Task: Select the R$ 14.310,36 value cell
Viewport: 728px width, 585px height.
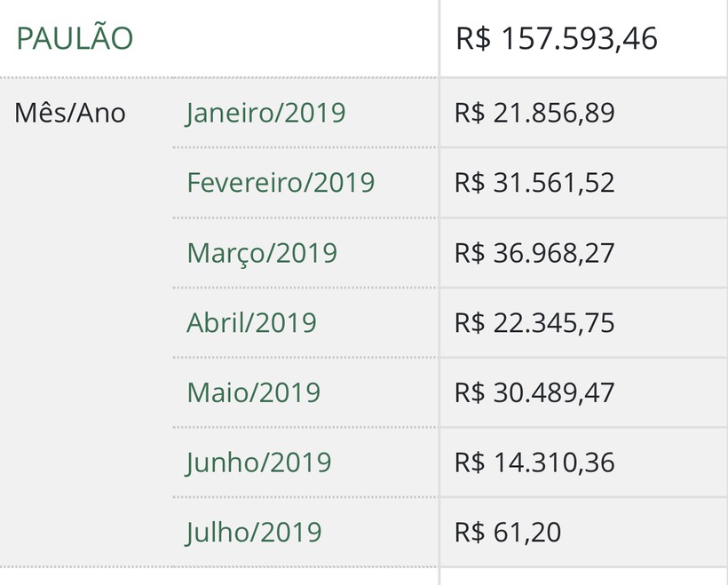Action: (534, 462)
